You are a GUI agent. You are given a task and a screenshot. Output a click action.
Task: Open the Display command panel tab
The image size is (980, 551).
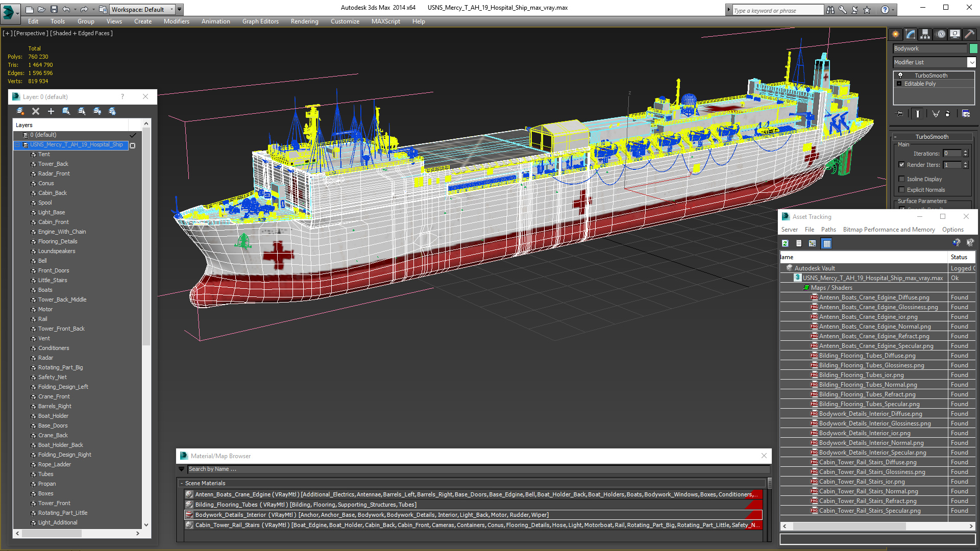coord(955,34)
